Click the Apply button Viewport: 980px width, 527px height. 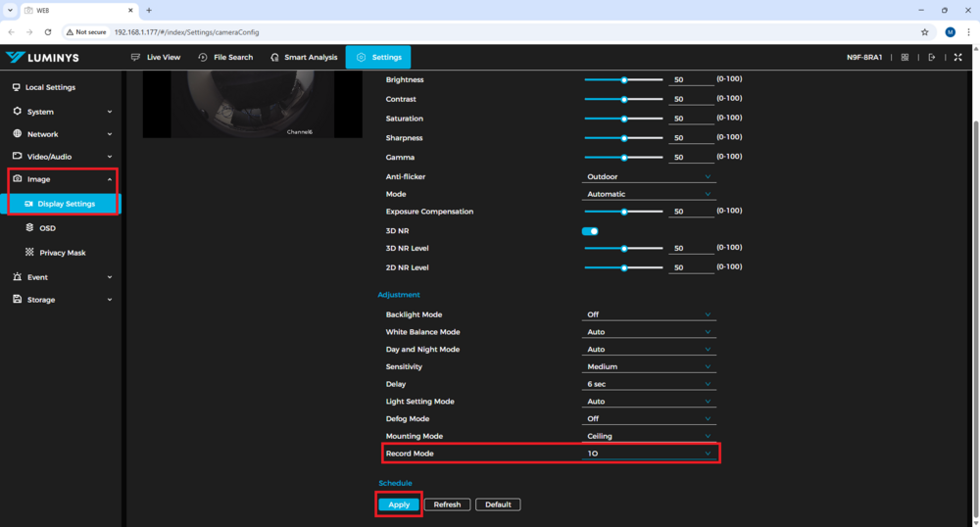(x=399, y=504)
